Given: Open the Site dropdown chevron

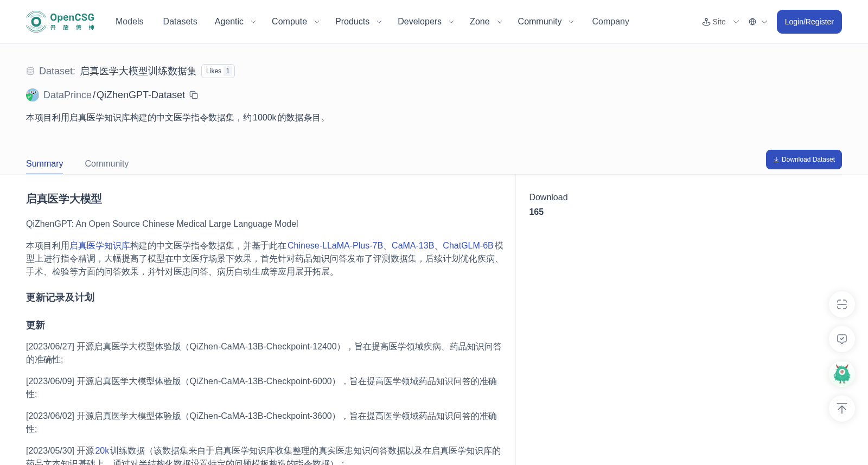Looking at the screenshot, I should pyautogui.click(x=736, y=22).
